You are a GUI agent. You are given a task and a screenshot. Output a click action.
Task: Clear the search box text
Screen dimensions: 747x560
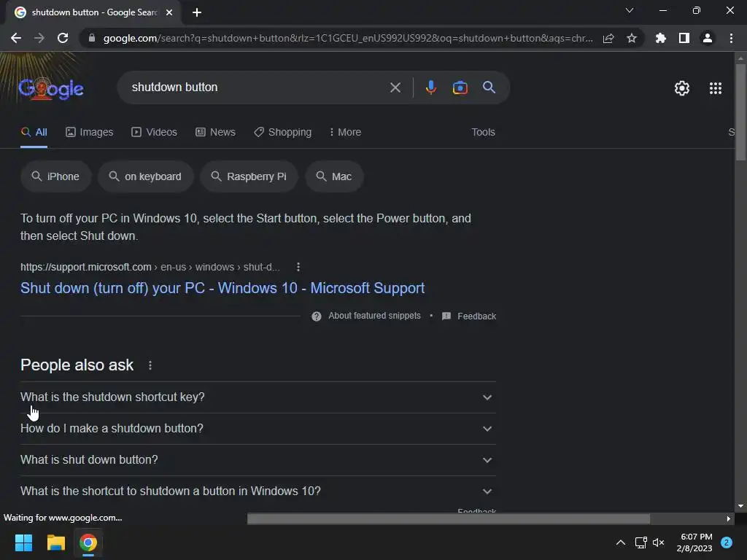395,87
